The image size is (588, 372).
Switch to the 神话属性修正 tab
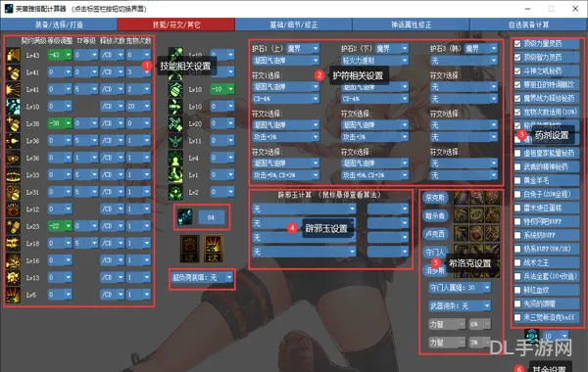[411, 24]
